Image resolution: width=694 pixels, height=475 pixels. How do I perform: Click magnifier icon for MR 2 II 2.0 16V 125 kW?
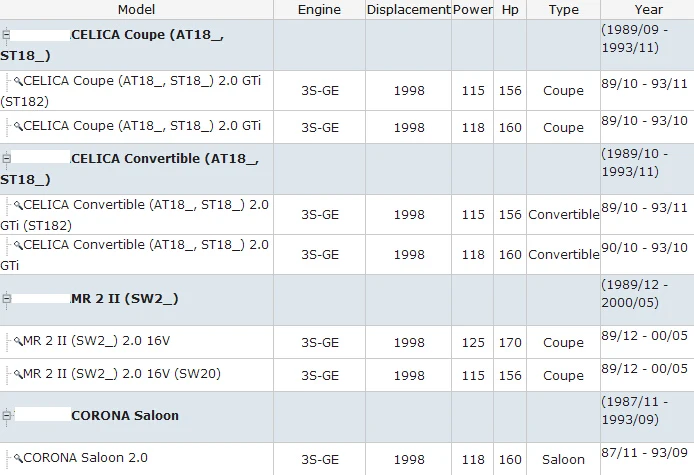[18, 341]
